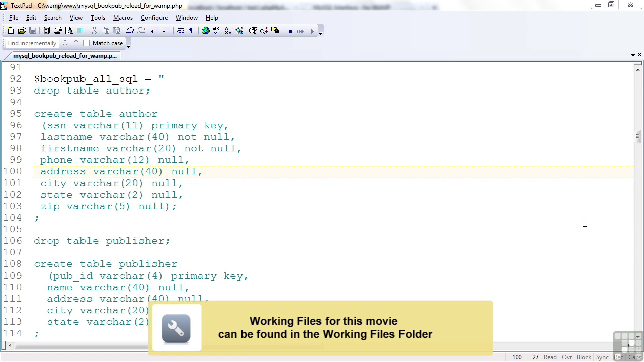Open the Macros menu

coord(123,18)
